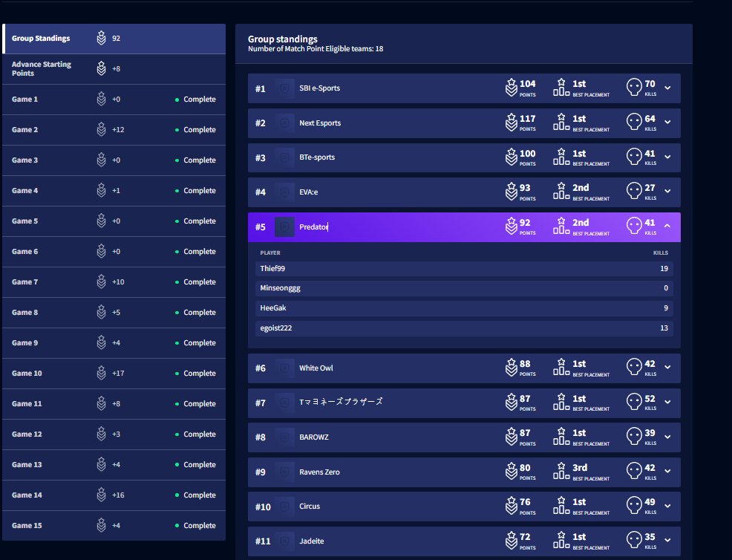The height and width of the screenshot is (560, 732).
Task: Click the Ravens Zero team name
Action: click(319, 472)
